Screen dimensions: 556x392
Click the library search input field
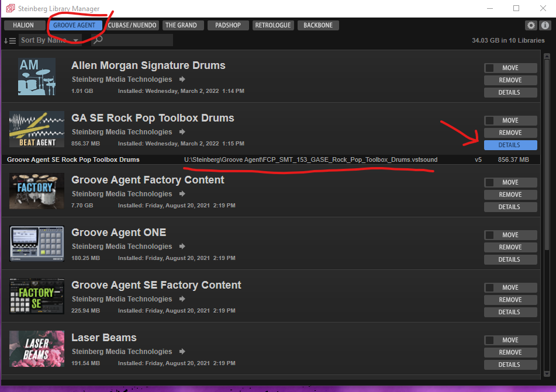132,40
